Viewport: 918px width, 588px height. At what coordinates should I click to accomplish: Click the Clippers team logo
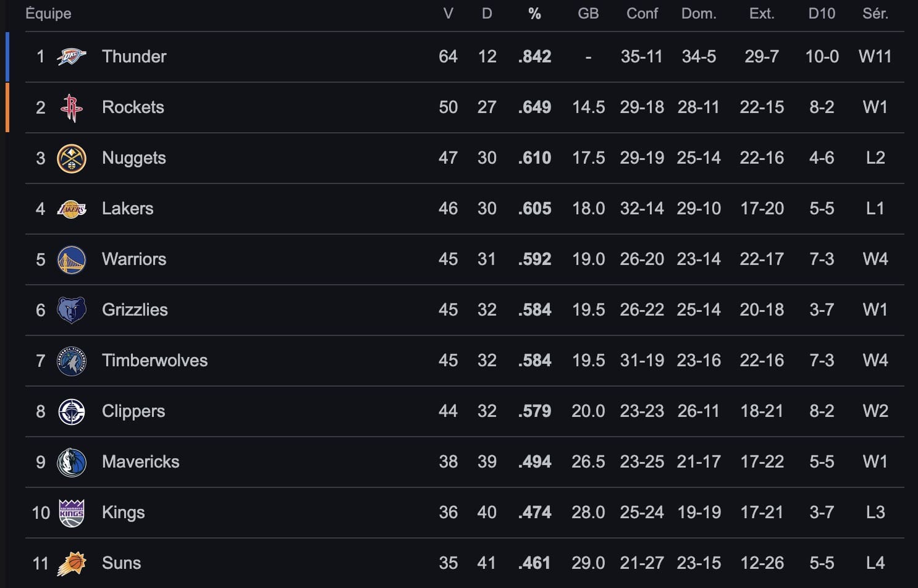click(x=71, y=411)
